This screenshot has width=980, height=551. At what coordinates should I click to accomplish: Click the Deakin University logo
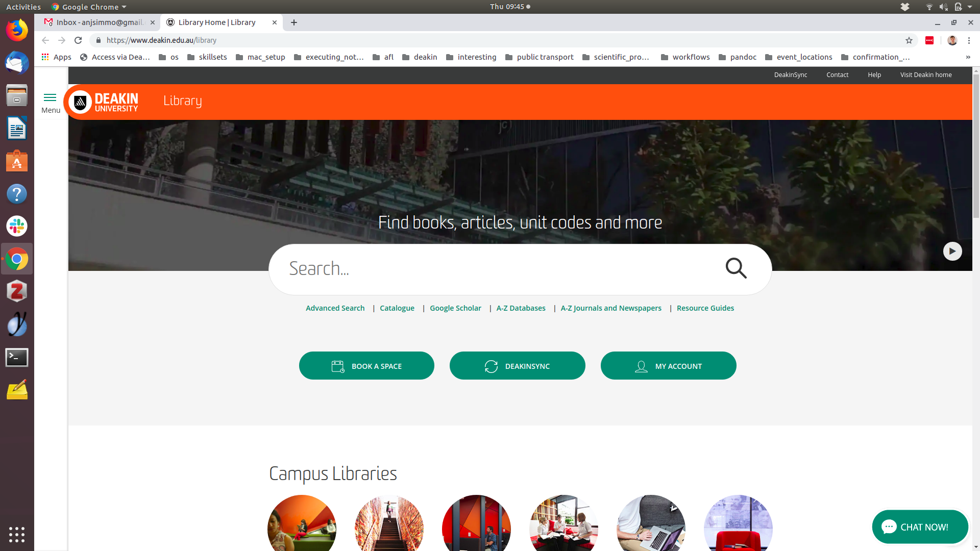click(104, 102)
